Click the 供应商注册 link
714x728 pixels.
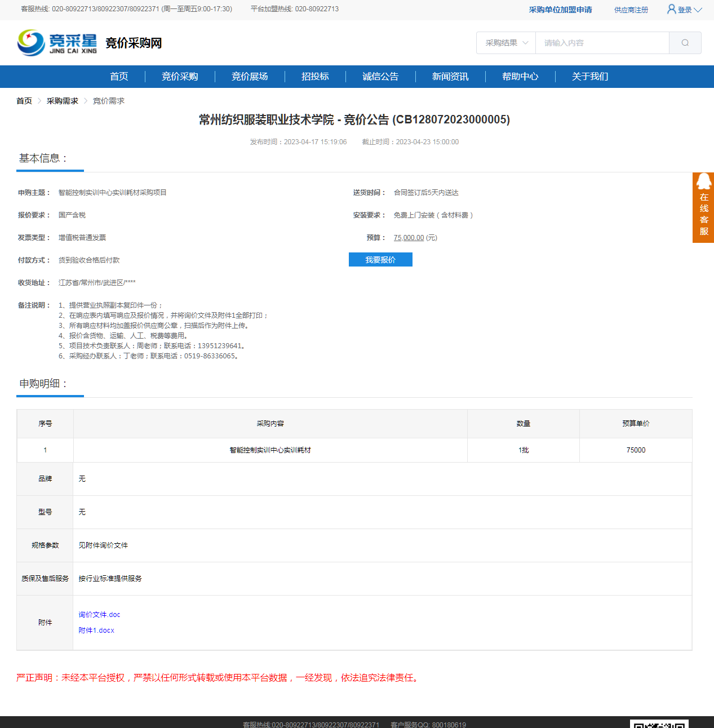point(631,10)
